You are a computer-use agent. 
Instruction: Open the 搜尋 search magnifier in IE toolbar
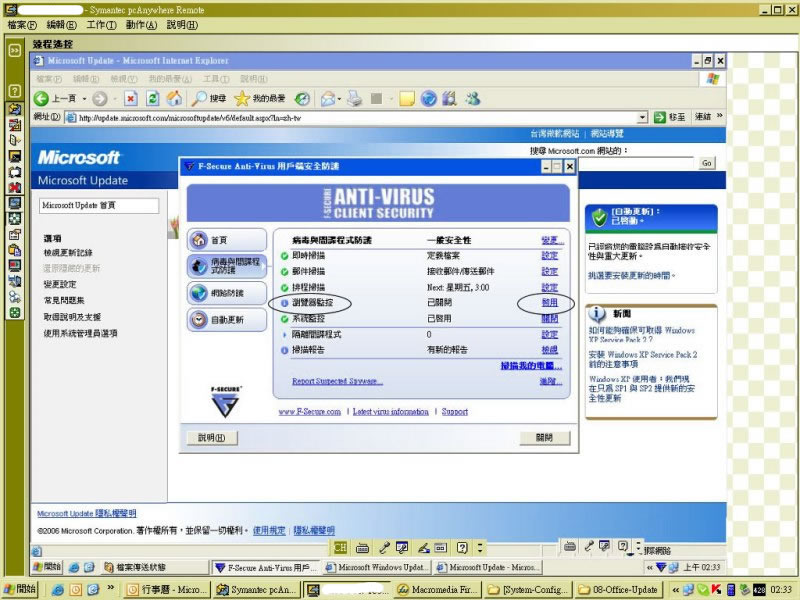click(209, 98)
